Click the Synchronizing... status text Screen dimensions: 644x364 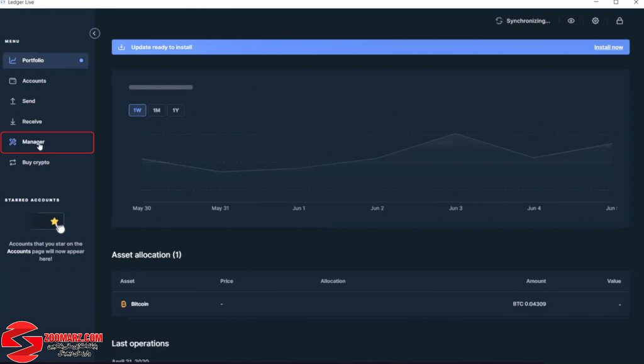528,21
